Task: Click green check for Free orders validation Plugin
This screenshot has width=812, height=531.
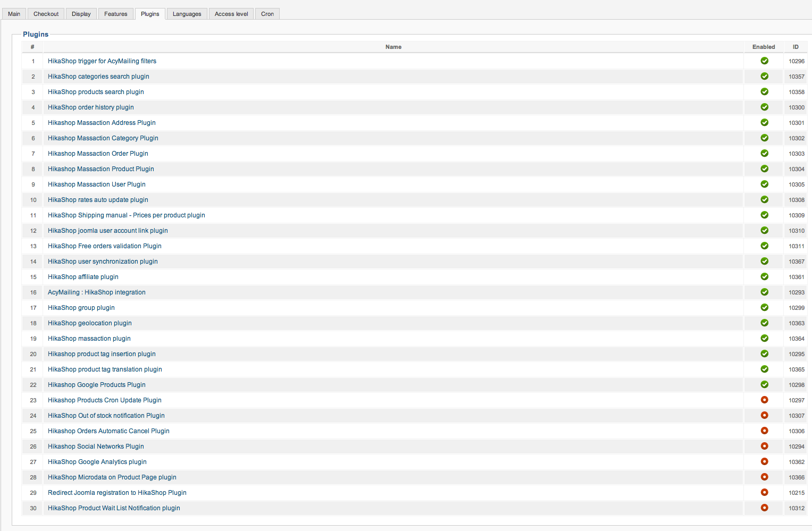Action: [765, 246]
